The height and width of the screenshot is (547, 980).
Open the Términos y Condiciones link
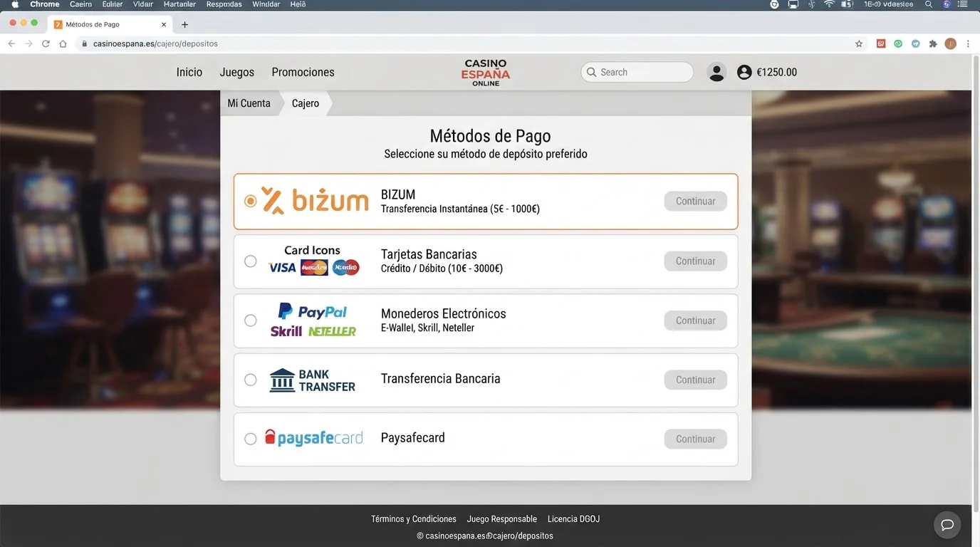(414, 519)
